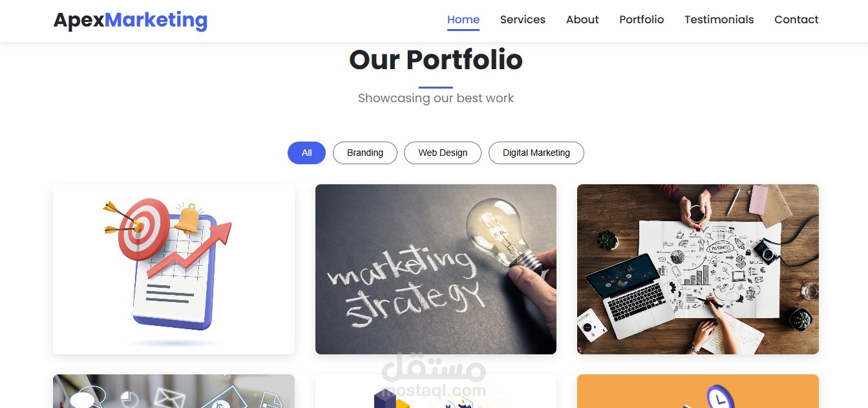Navigate to Portfolio in the top menu
This screenshot has width=868, height=408.
[x=642, y=19]
